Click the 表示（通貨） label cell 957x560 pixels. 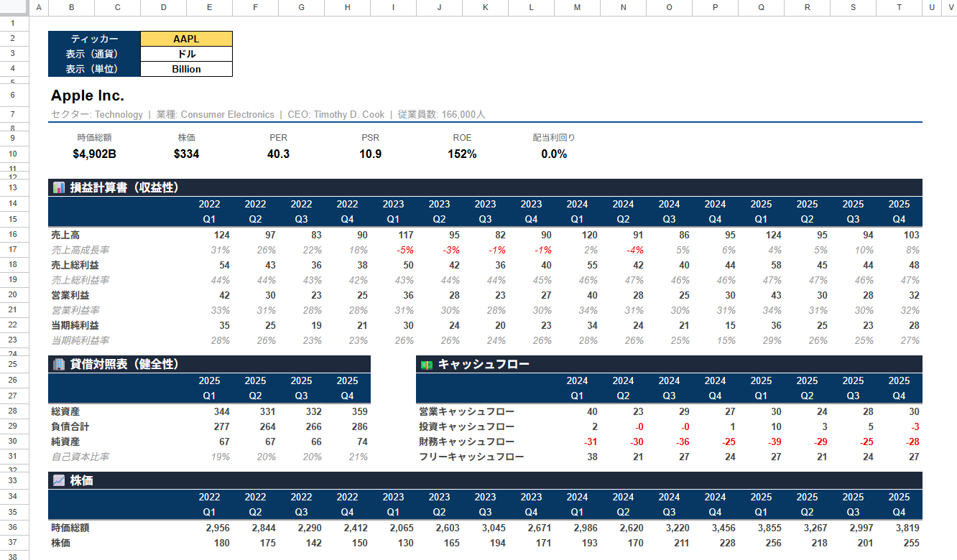[95, 54]
